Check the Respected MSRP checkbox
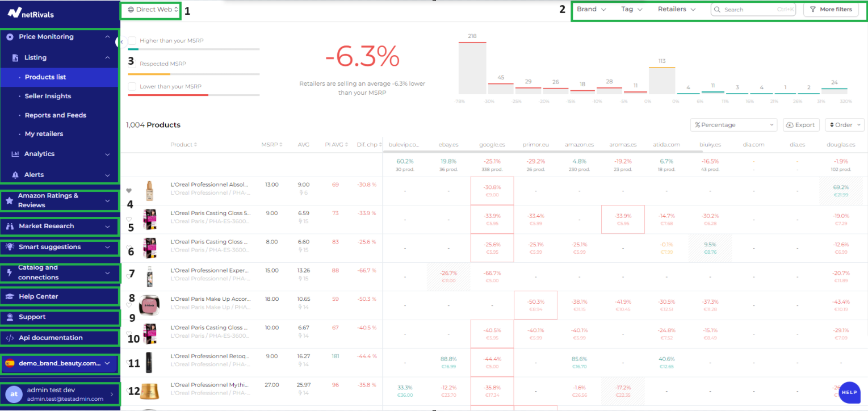Screen dimensions: 868x411 pyautogui.click(x=132, y=64)
